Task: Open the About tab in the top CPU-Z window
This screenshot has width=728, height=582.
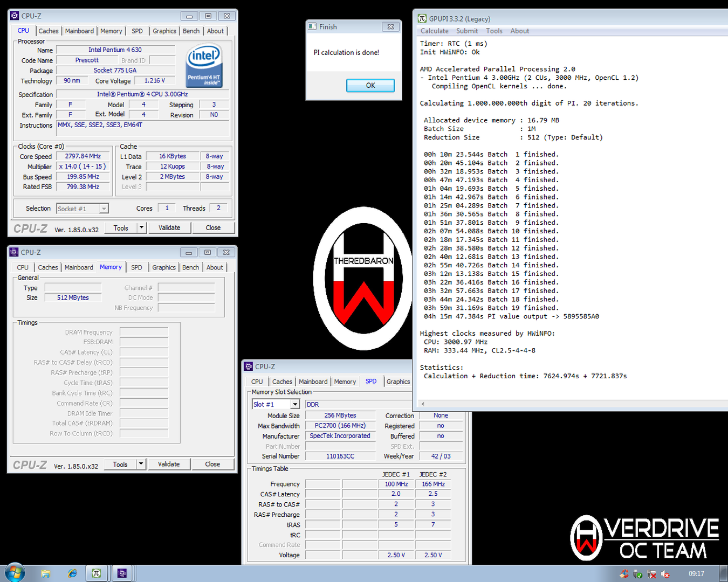Action: [215, 31]
